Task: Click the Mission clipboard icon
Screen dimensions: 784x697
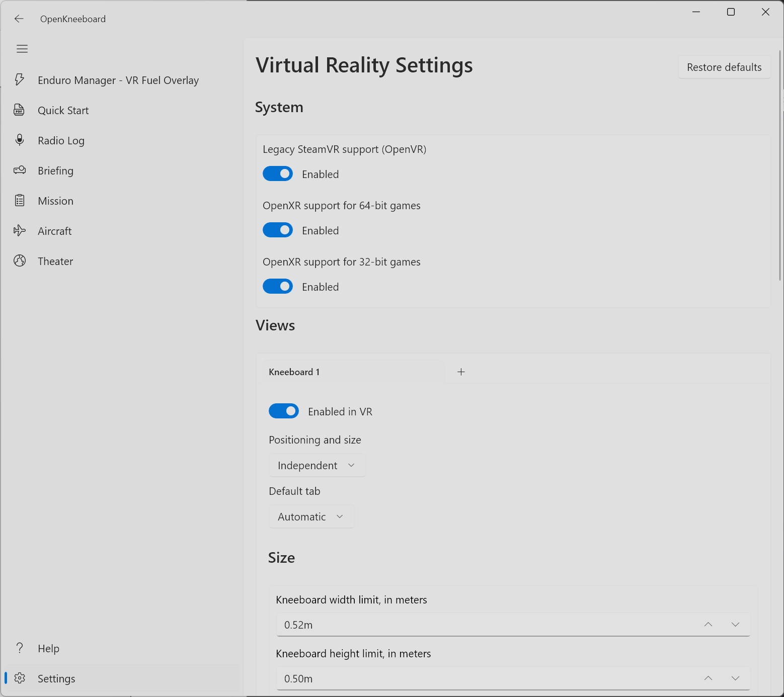Action: point(20,200)
